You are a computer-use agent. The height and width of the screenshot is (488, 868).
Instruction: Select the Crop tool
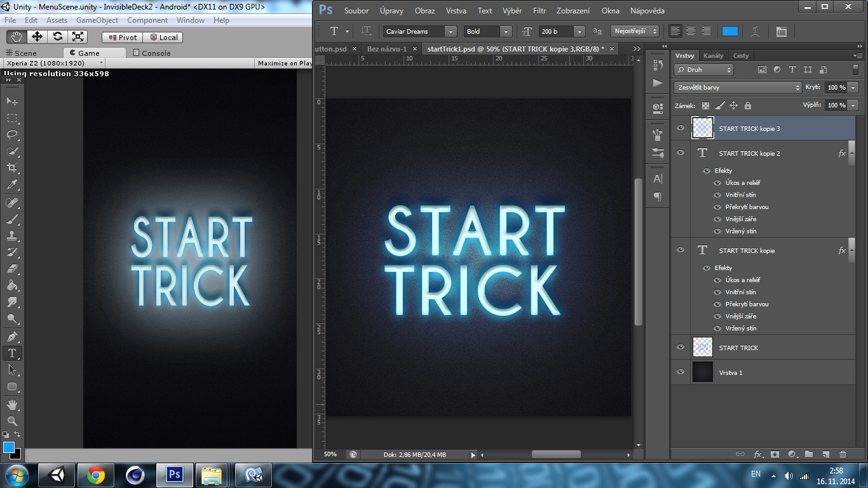click(12, 168)
